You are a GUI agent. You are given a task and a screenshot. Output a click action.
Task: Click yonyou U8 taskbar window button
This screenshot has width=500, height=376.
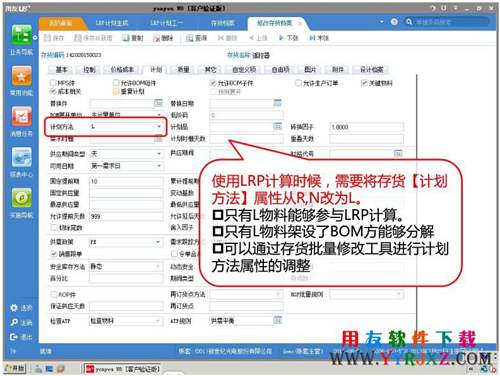123,369
